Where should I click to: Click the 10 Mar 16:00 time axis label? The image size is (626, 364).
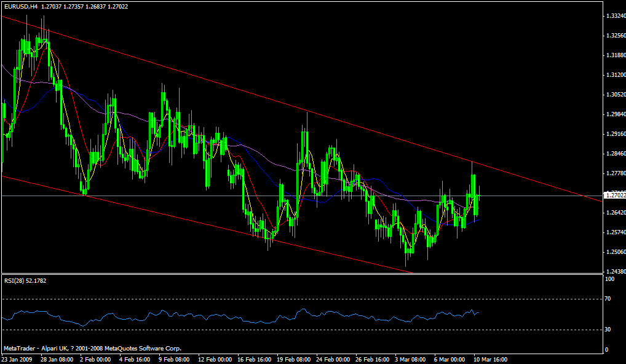489,358
